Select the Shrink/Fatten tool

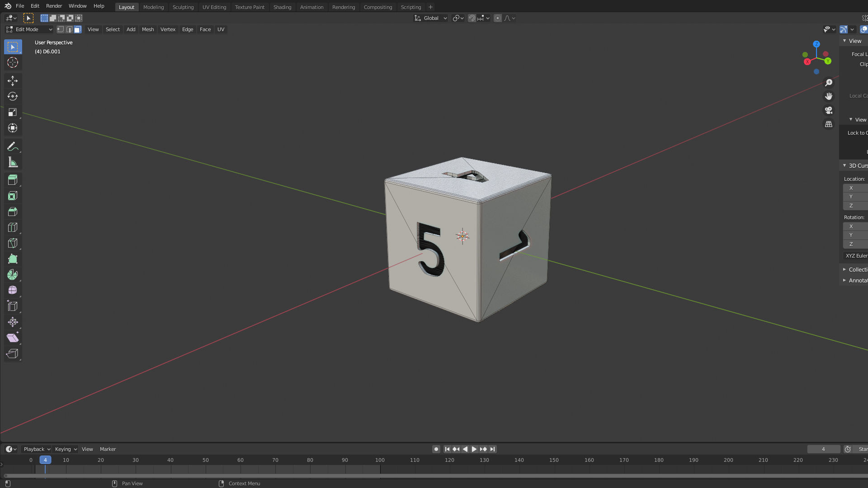13,322
